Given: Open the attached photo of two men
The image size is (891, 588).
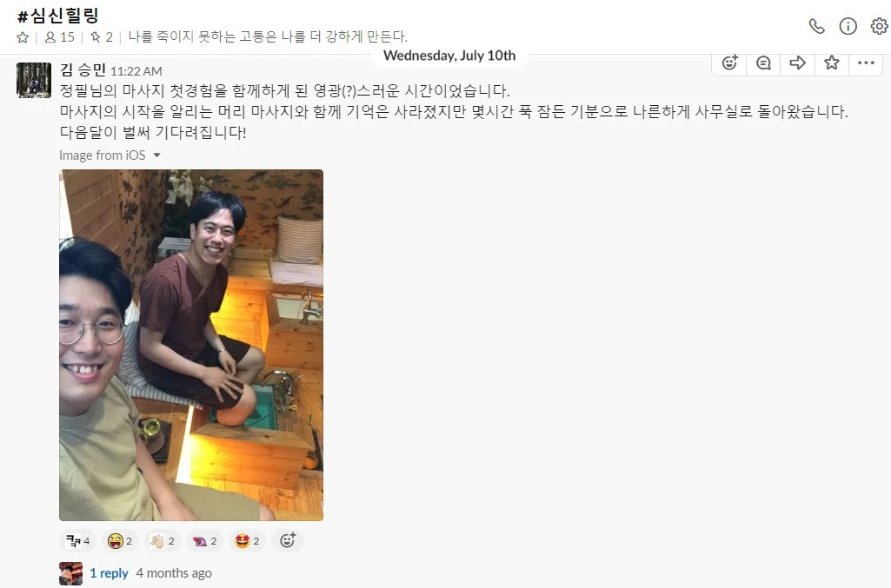Looking at the screenshot, I should (x=191, y=345).
